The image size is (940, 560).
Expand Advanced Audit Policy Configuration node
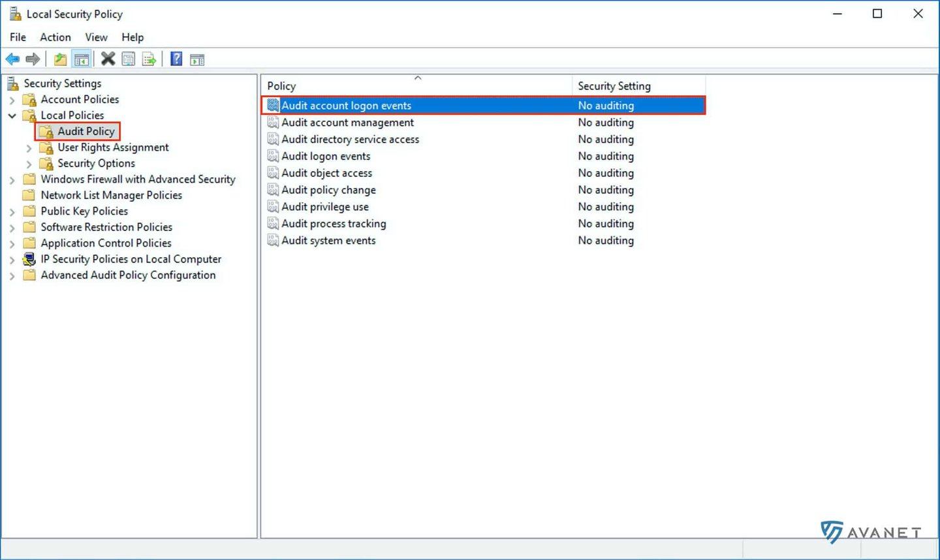[12, 276]
